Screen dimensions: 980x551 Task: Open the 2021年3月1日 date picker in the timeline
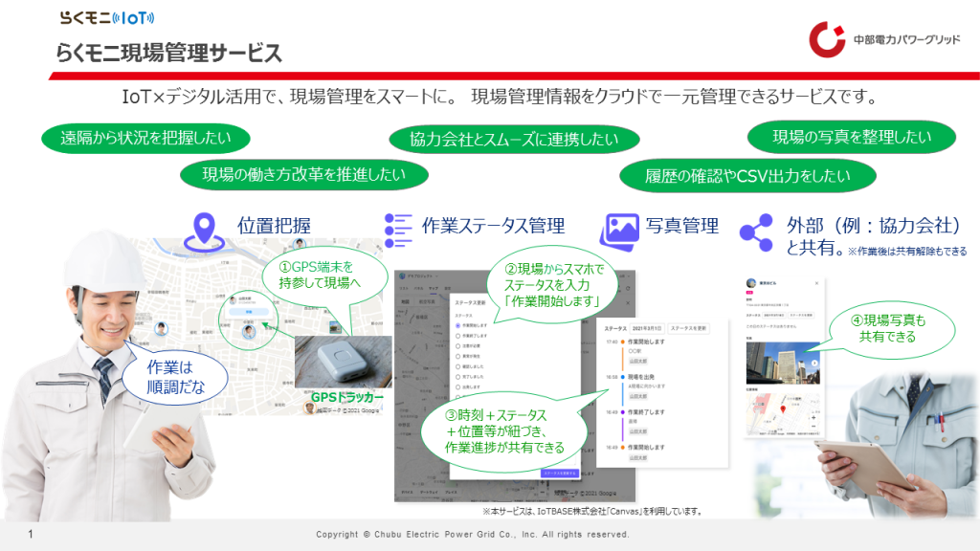coord(647,328)
